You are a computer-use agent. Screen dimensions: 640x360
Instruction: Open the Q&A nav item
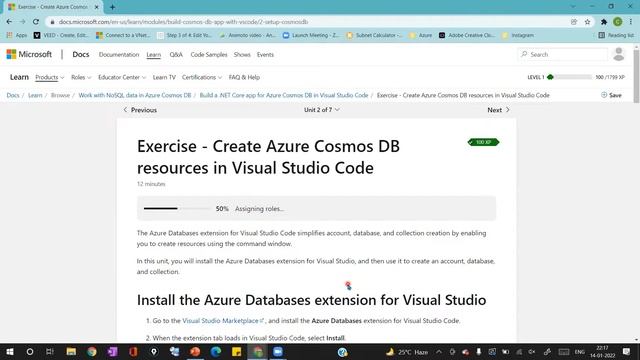(176, 55)
